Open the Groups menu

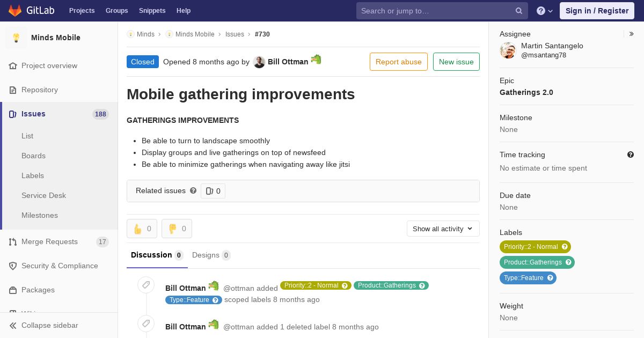116,11
